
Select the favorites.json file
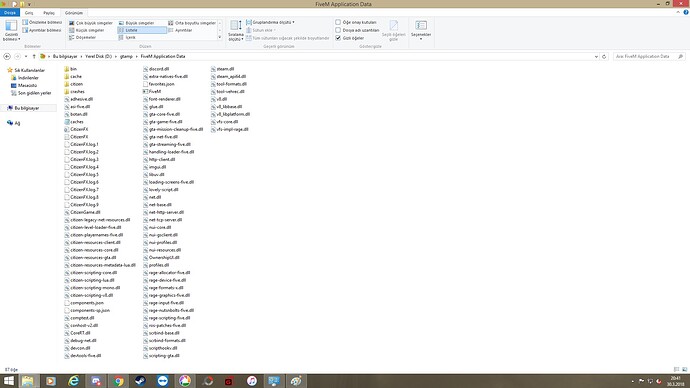[x=159, y=84]
